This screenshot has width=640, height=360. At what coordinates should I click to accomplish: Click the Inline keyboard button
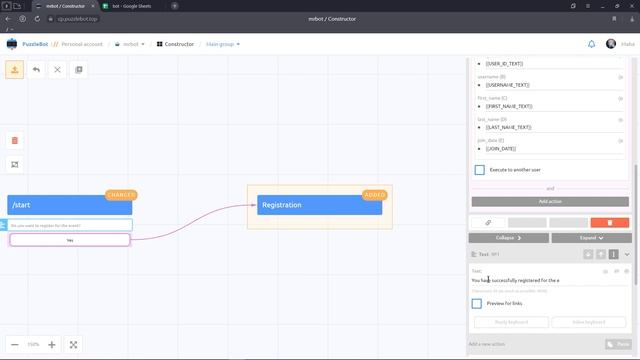pyautogui.click(x=589, y=322)
